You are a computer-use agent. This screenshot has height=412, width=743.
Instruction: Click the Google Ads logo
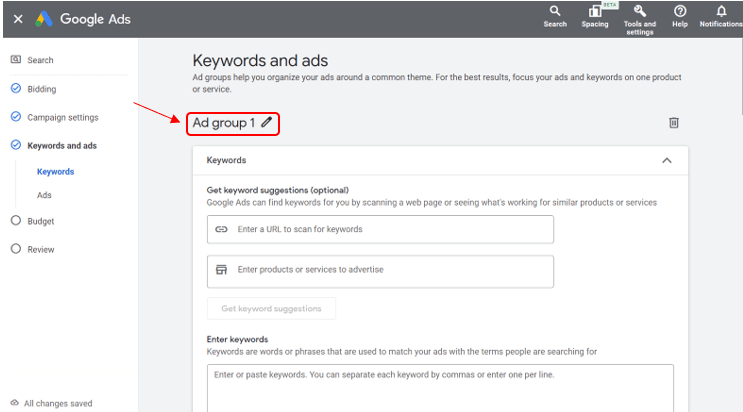pos(45,19)
